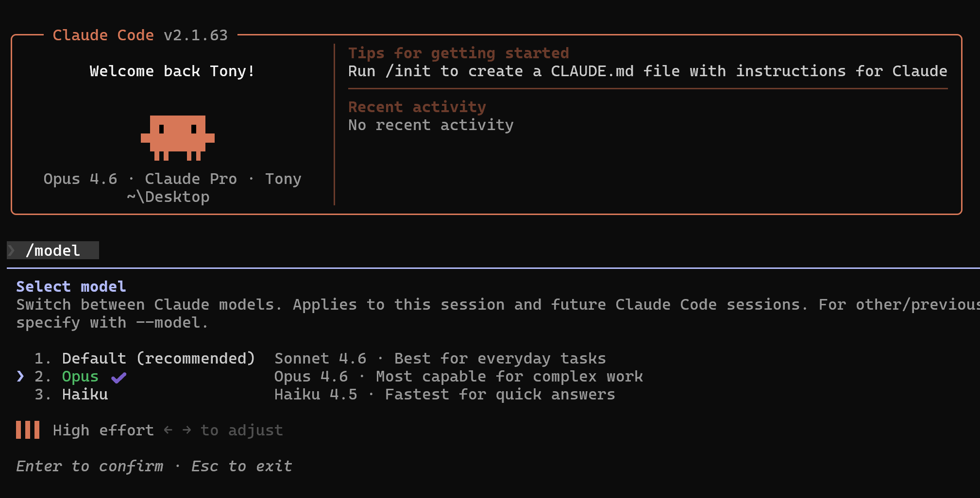Click the orange effort level bars

click(28, 430)
